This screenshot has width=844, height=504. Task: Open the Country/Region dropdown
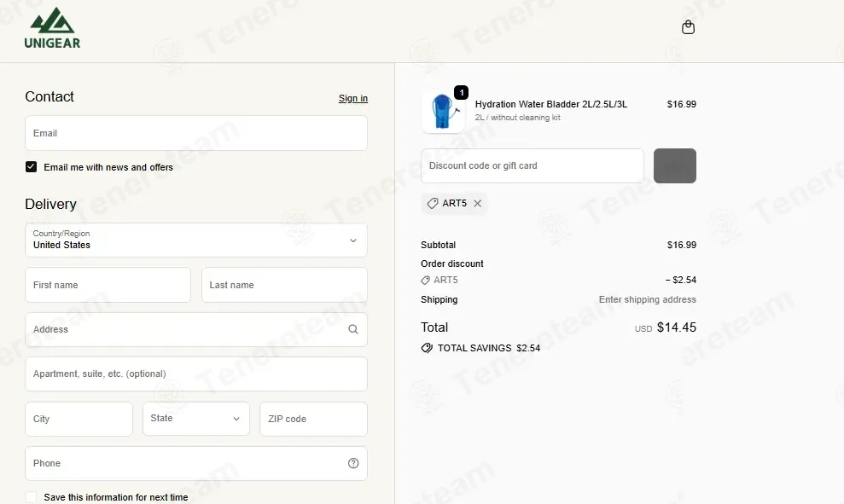196,240
